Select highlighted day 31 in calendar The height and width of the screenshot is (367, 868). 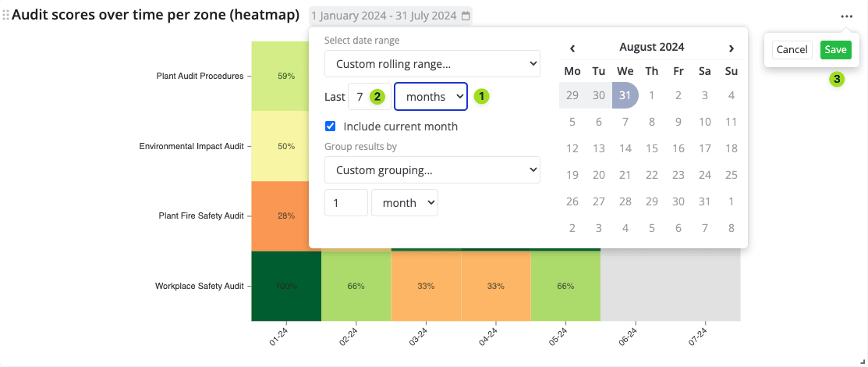point(625,95)
